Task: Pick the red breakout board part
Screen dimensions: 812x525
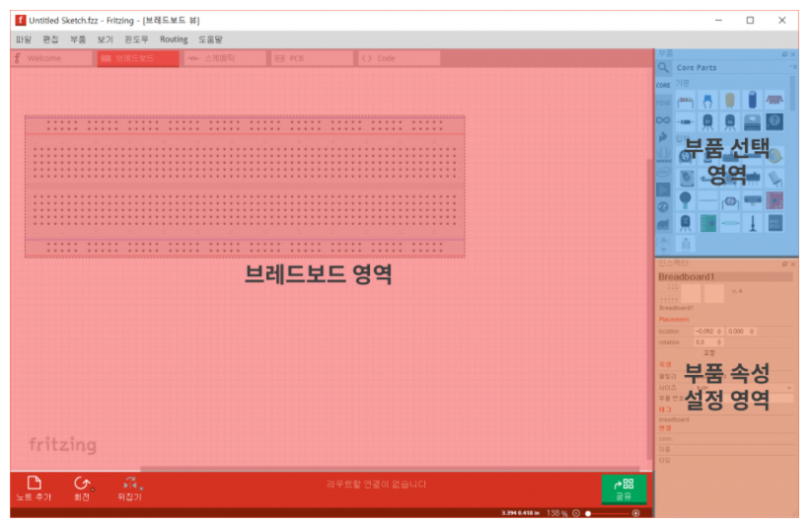Action: (x=775, y=199)
